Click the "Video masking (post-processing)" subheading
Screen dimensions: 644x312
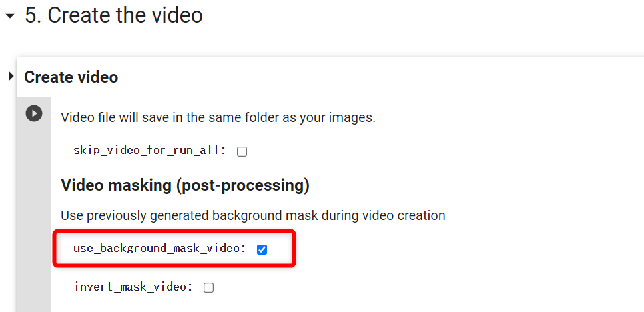[185, 185]
